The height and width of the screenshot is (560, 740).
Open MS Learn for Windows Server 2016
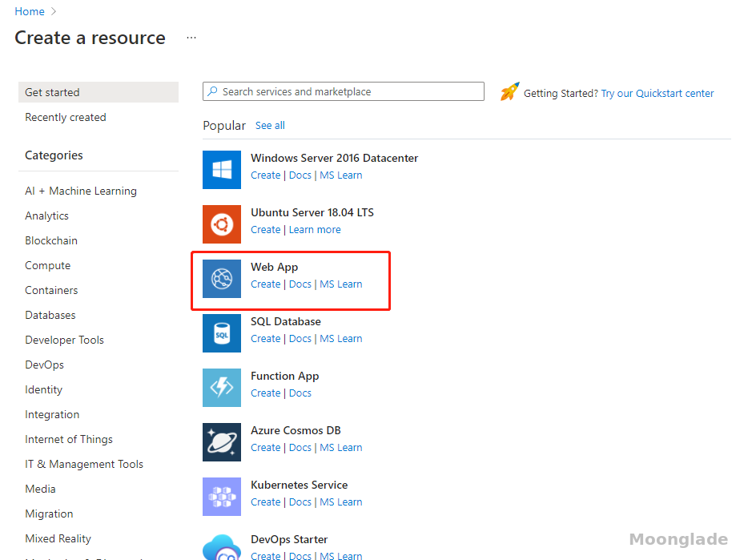(340, 175)
